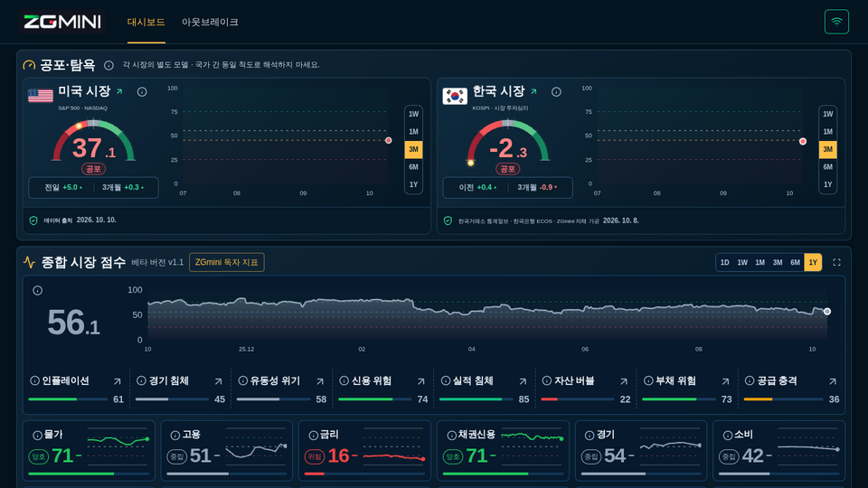Click the 자산 버블 red progress bar
Image resolution: width=868 pixels, height=488 pixels.
pyautogui.click(x=578, y=399)
